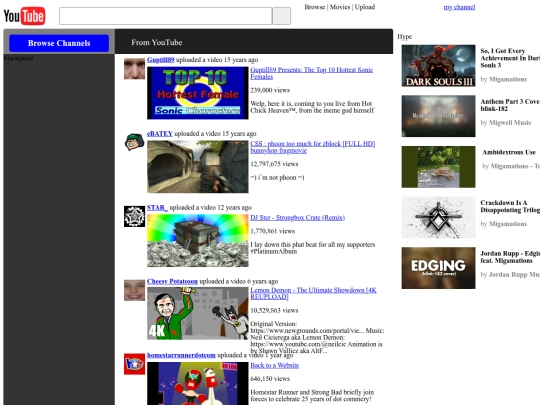The height and width of the screenshot is (405, 540).
Task: Open the Upload link in header
Action: pyautogui.click(x=365, y=7)
